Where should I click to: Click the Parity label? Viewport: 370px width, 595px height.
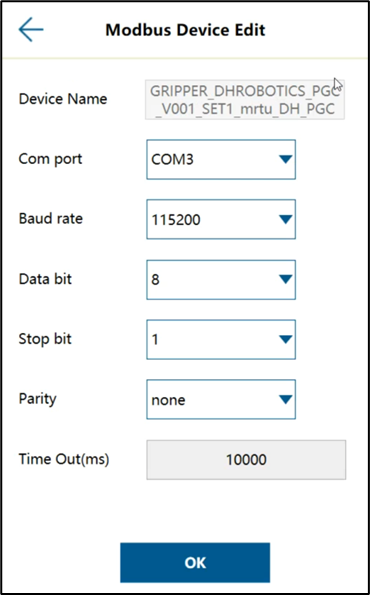pos(38,399)
